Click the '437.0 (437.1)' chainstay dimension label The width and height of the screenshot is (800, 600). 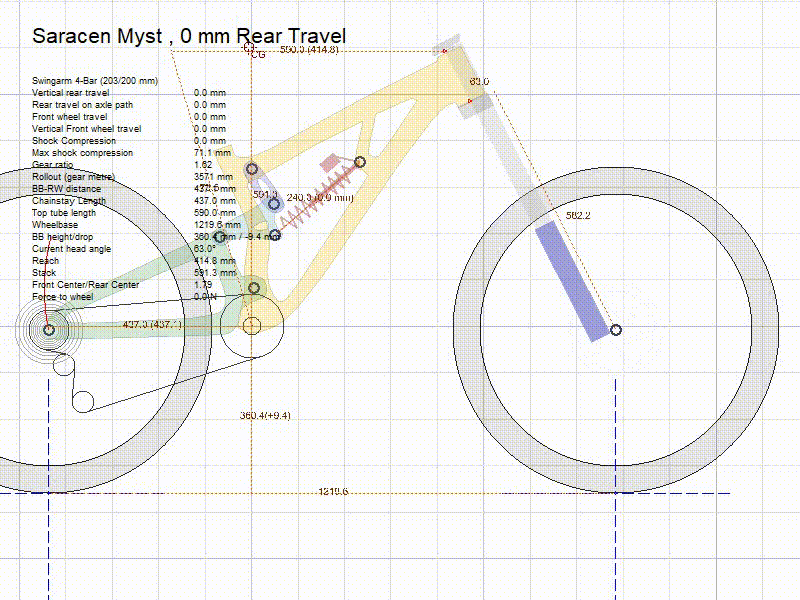pos(152,324)
